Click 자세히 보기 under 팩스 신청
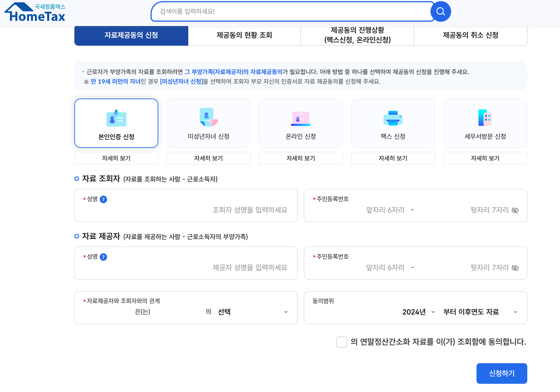The image size is (560, 392). tap(393, 158)
